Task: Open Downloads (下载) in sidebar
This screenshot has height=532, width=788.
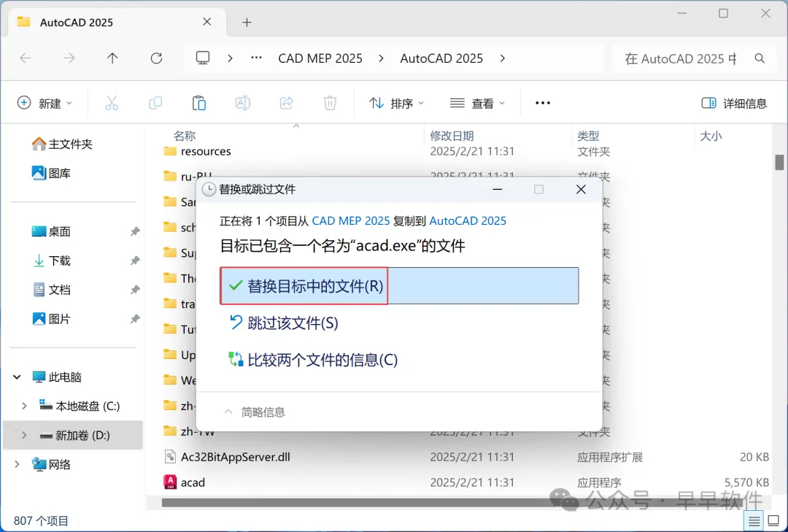Action: (x=51, y=261)
